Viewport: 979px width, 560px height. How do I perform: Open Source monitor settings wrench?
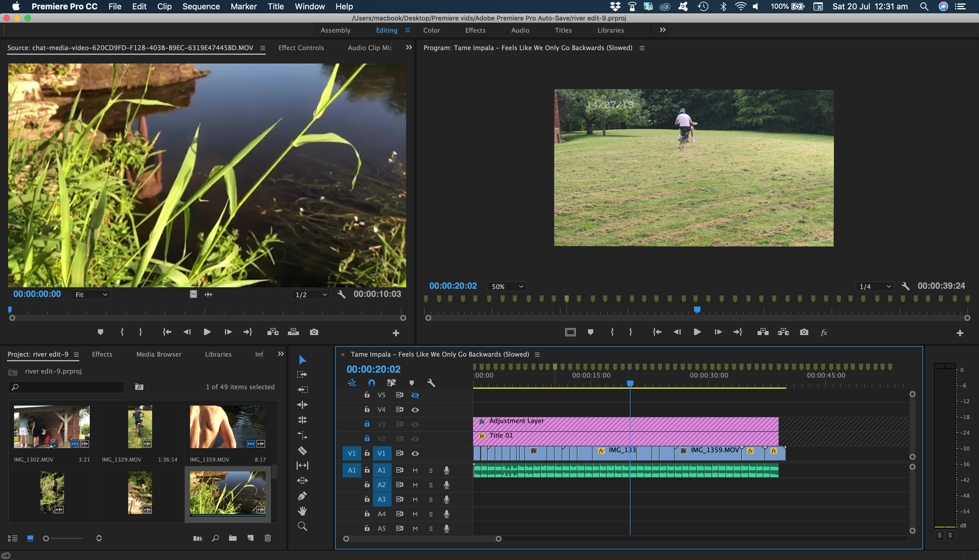341,294
